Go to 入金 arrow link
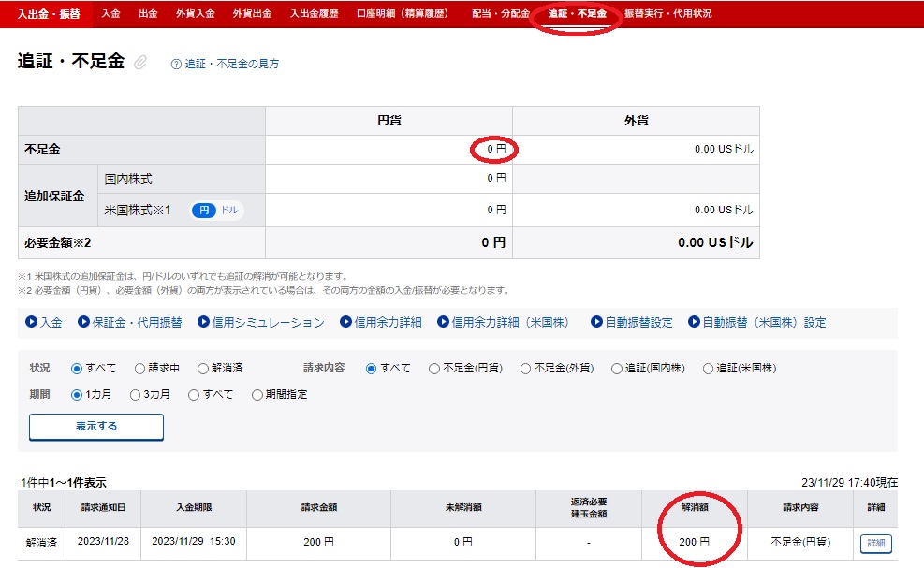Viewport: 924px width, 568px height. pyautogui.click(x=44, y=322)
